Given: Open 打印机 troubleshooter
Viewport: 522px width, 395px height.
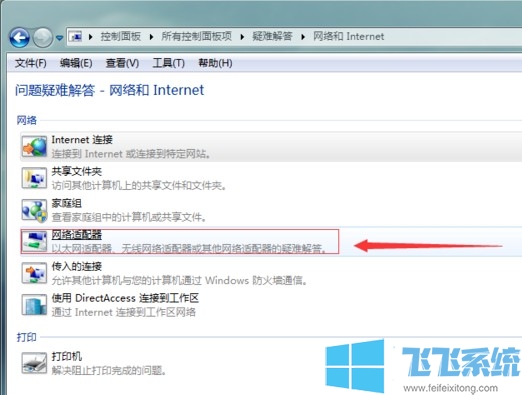Looking at the screenshot, I should pyautogui.click(x=66, y=356).
